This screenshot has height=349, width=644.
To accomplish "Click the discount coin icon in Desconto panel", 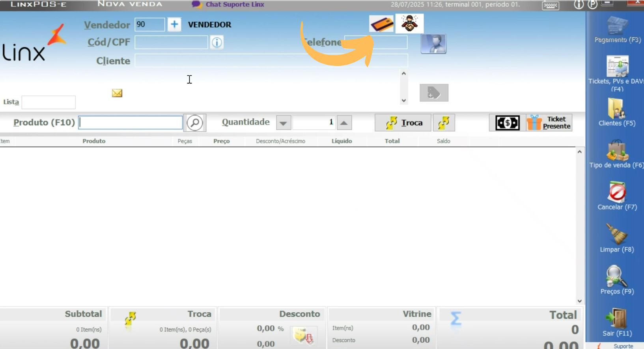I will click(304, 336).
